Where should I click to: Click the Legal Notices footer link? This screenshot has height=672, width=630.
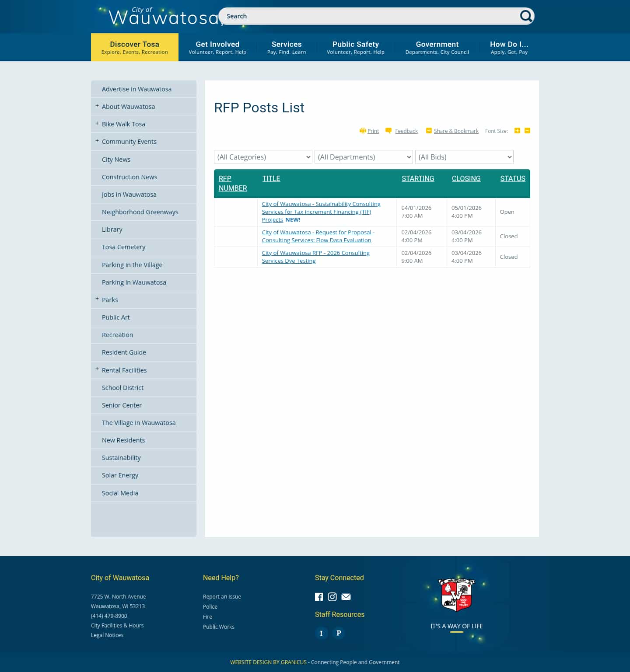tap(107, 635)
